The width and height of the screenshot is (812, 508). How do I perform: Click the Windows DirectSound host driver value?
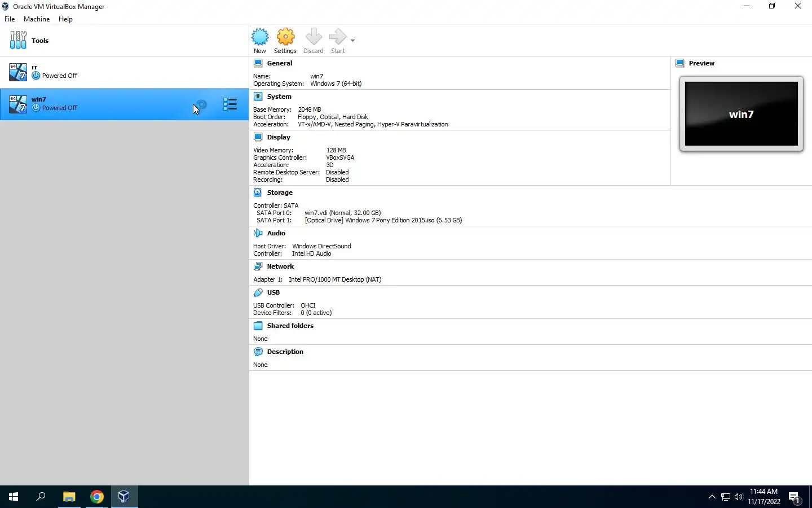click(x=321, y=246)
